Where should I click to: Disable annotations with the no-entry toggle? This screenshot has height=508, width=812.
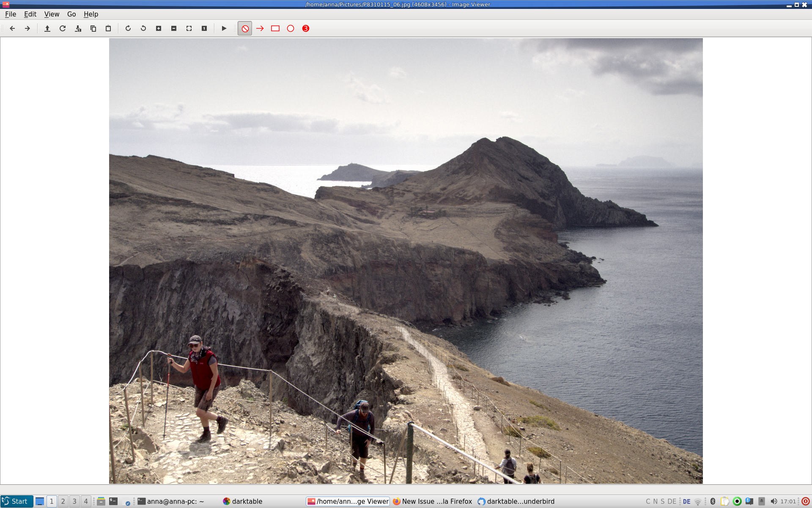pyautogui.click(x=245, y=28)
